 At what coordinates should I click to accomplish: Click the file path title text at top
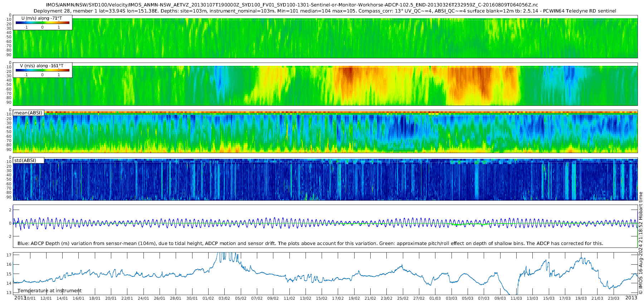point(292,5)
